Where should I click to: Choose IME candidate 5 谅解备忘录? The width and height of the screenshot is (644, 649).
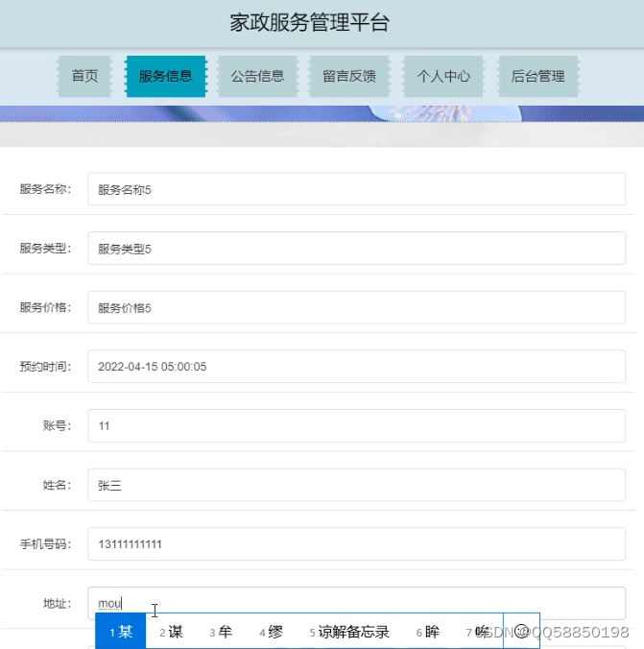click(349, 632)
